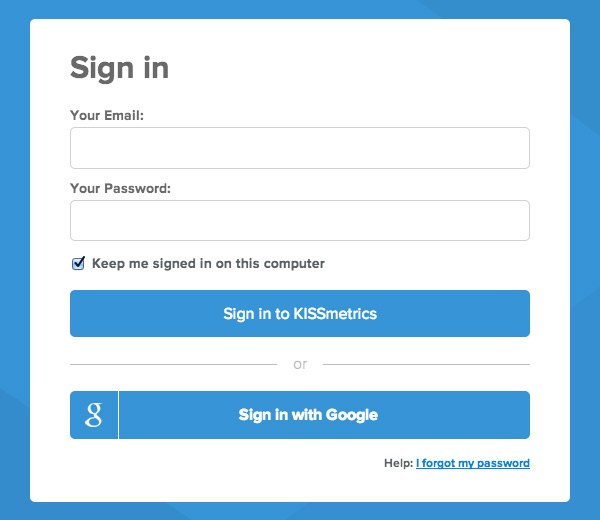Click the "Your Email:" field label
The width and height of the screenshot is (600, 520).
107,116
